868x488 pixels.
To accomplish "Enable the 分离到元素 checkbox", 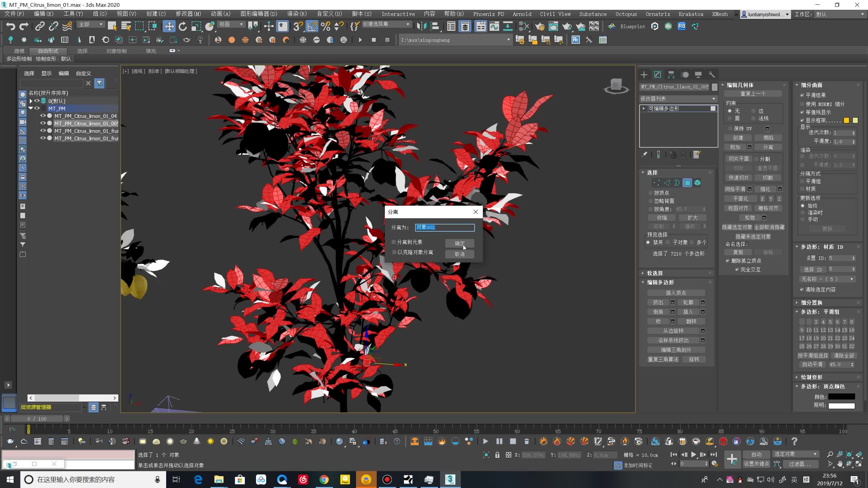I will coord(394,242).
